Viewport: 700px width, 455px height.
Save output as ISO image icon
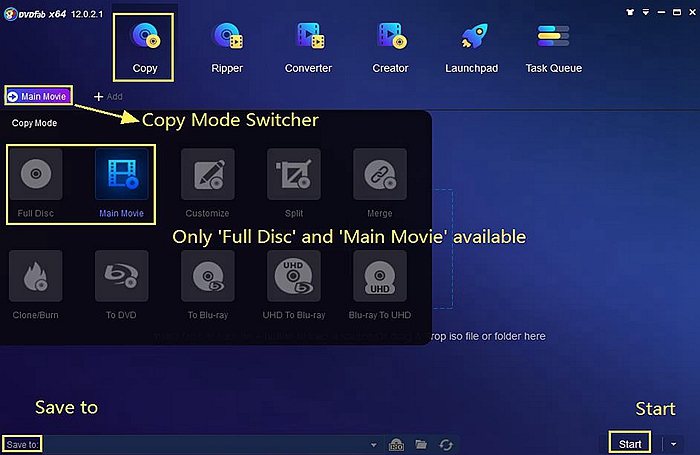tap(396, 445)
